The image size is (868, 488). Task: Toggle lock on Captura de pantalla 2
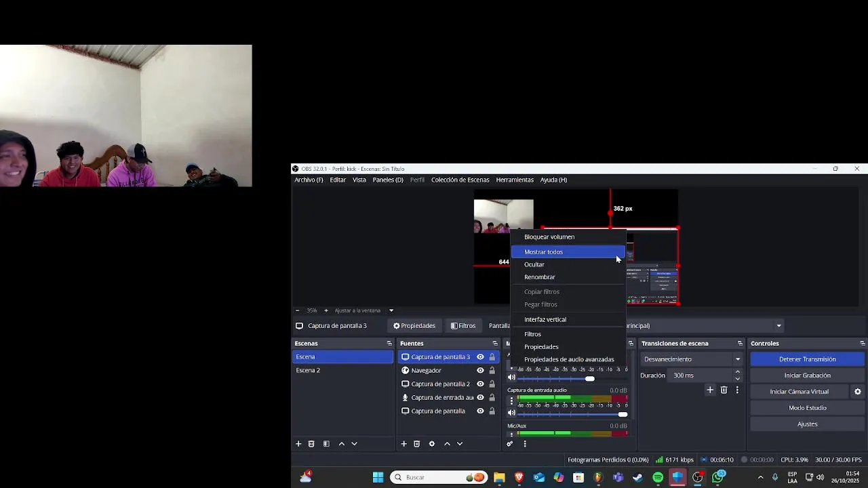pos(492,384)
